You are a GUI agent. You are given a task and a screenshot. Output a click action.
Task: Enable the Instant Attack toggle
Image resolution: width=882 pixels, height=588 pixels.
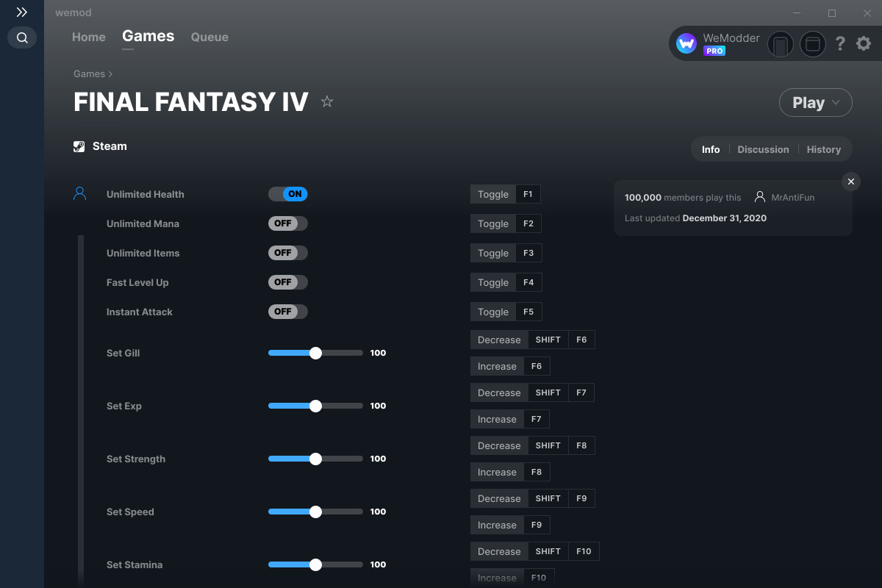pos(288,312)
